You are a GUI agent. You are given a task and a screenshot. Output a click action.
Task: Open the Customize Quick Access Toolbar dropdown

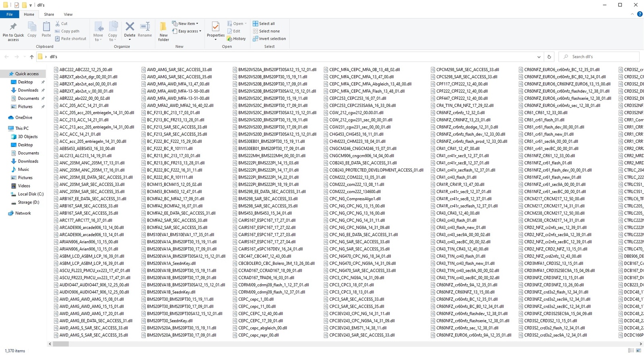pos(31,5)
